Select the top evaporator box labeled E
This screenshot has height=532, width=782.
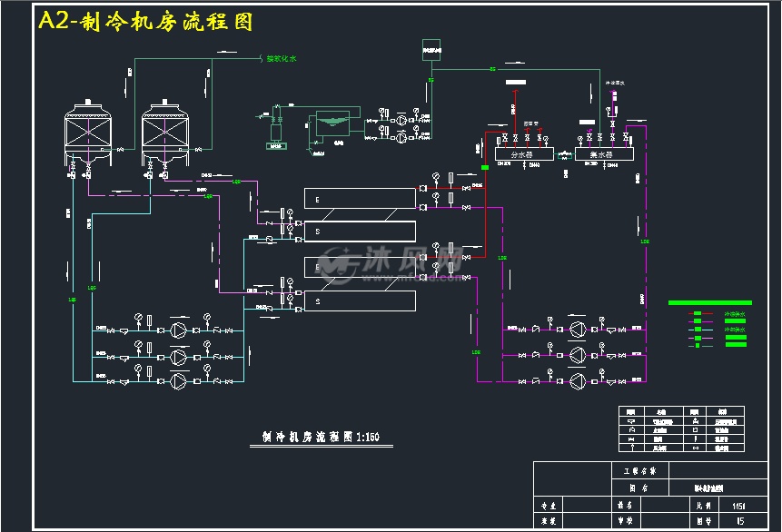pos(360,199)
